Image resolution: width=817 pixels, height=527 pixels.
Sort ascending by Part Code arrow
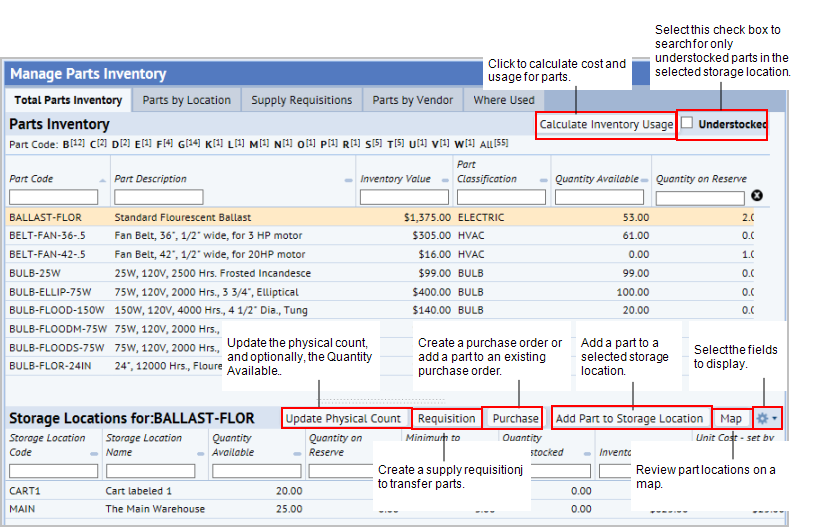[103, 180]
